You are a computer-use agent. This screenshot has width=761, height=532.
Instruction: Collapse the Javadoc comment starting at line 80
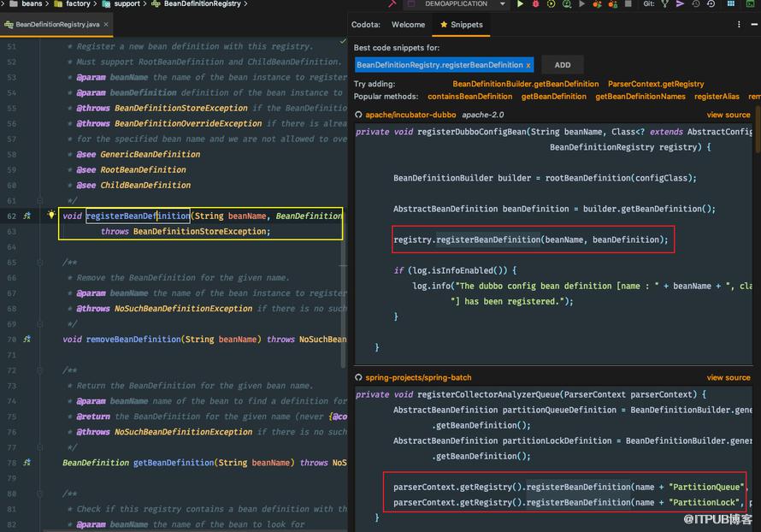click(40, 494)
